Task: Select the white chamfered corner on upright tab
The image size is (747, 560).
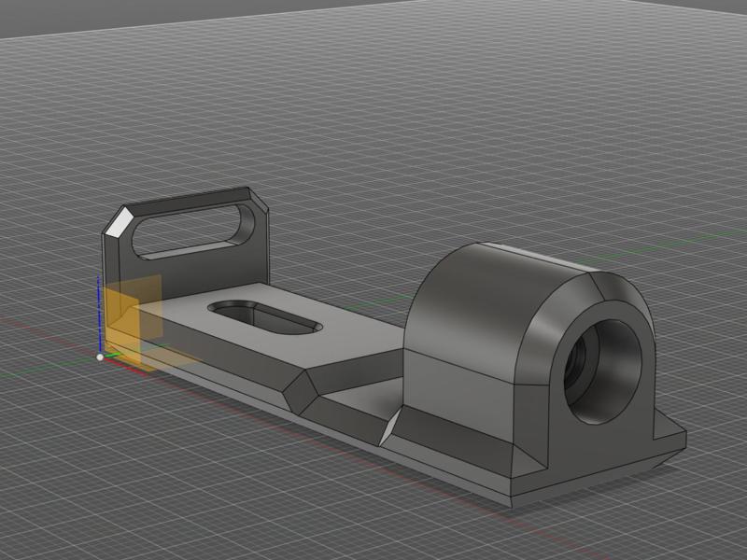Action: pos(118,221)
